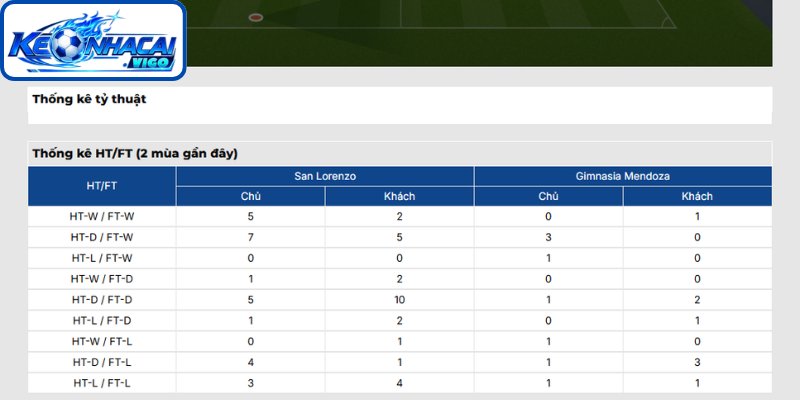Select the Thống kê tỷ thuật heading
This screenshot has height=400, width=800.
[x=89, y=99]
